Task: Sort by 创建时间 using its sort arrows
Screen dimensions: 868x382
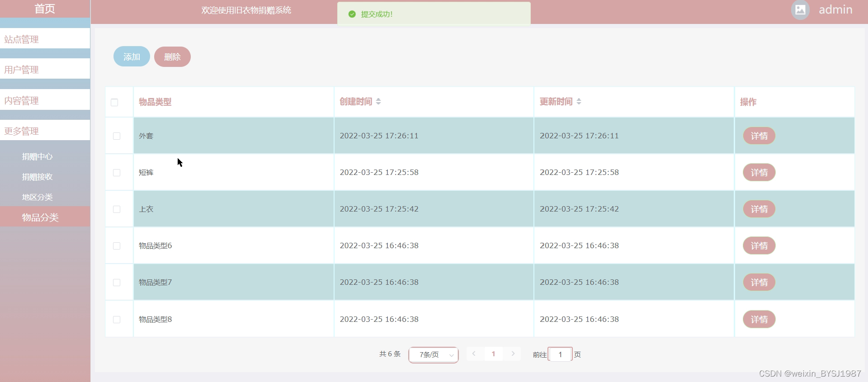Action: 378,101
